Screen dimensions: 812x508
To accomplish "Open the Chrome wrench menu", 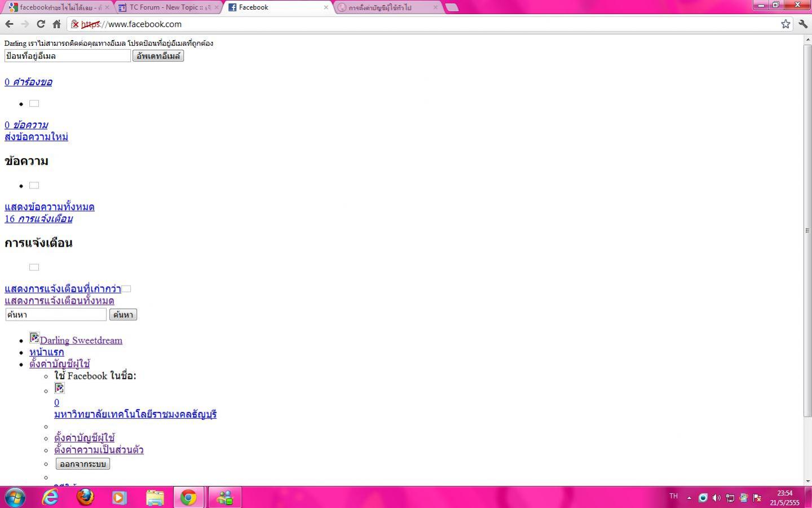I will coord(803,24).
